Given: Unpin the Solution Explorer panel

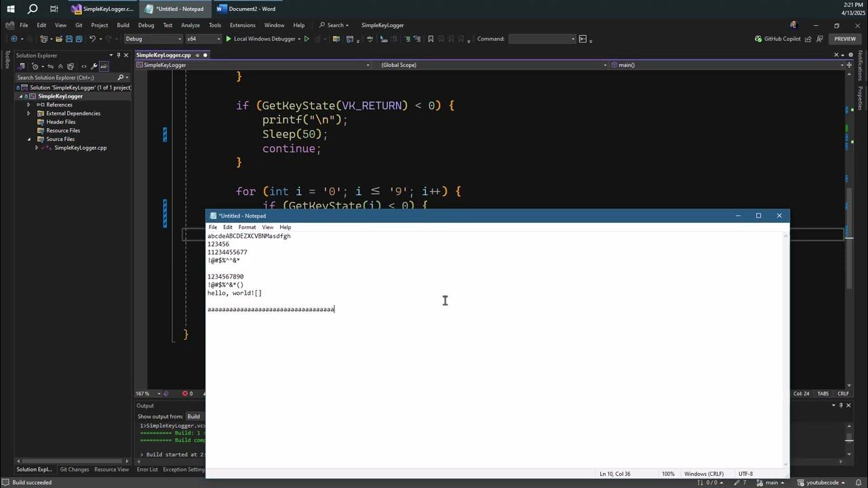Looking at the screenshot, I should (117, 55).
